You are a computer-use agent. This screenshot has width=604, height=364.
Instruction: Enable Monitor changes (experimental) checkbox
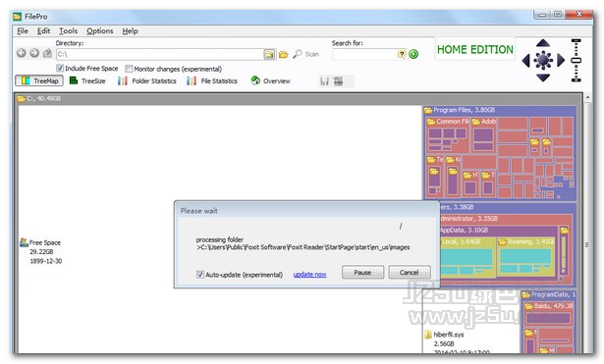129,69
